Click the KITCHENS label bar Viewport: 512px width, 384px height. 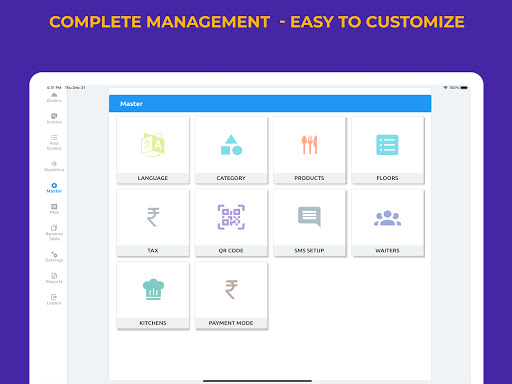(153, 323)
